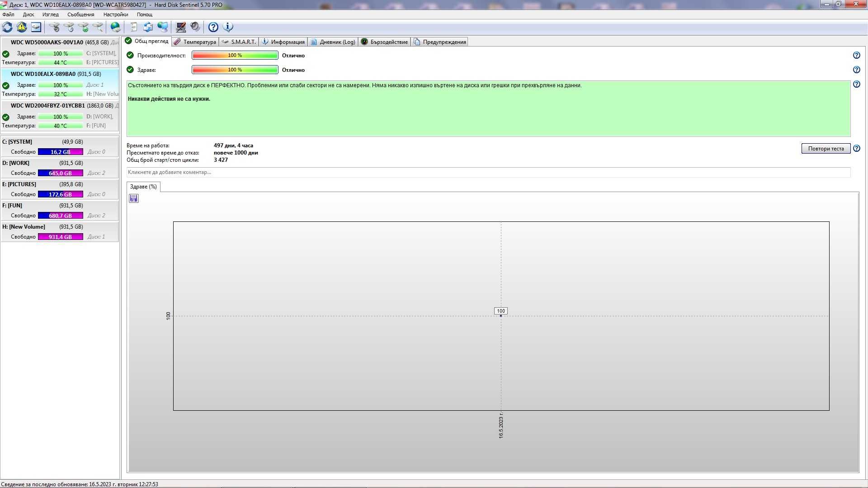The image size is (868, 488).
Task: Switch to the Бързодействие tab
Action: (x=384, y=42)
